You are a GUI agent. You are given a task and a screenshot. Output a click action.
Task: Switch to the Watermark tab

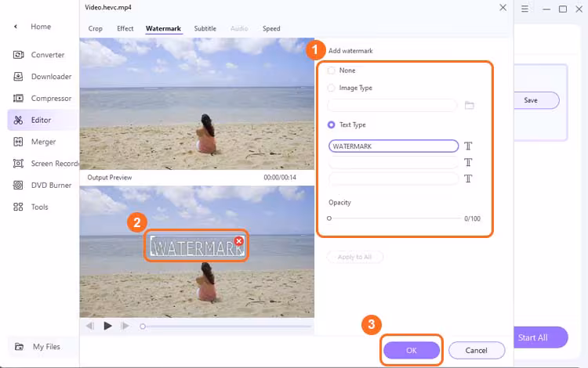pos(163,28)
